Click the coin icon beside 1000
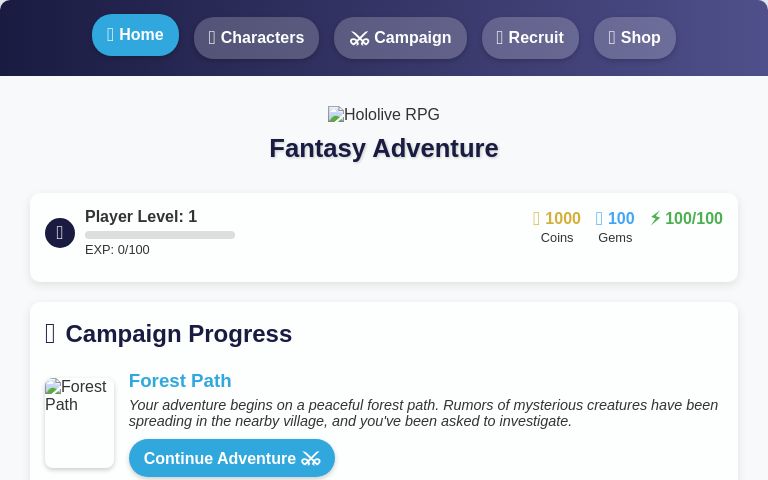This screenshot has width=768, height=480. (x=537, y=219)
